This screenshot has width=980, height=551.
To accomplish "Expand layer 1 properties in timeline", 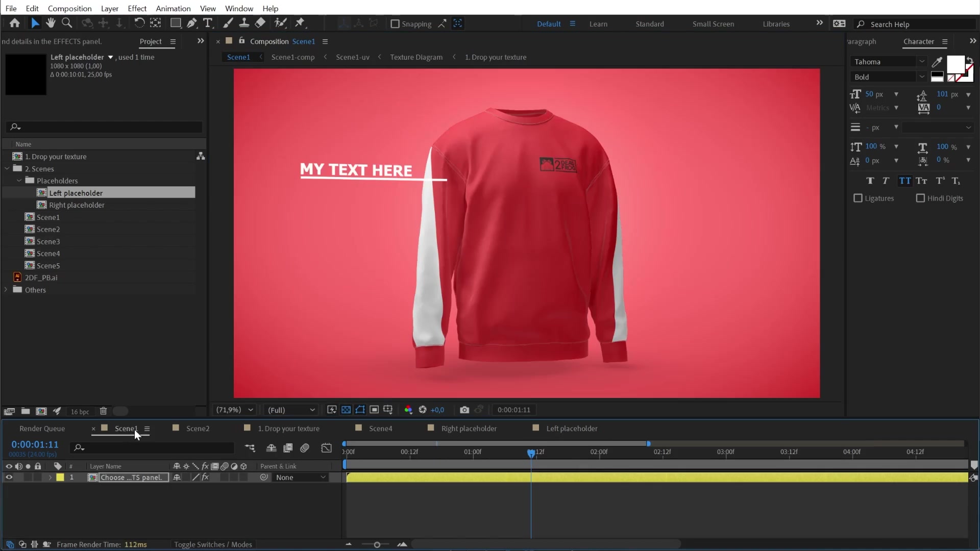I will click(50, 478).
